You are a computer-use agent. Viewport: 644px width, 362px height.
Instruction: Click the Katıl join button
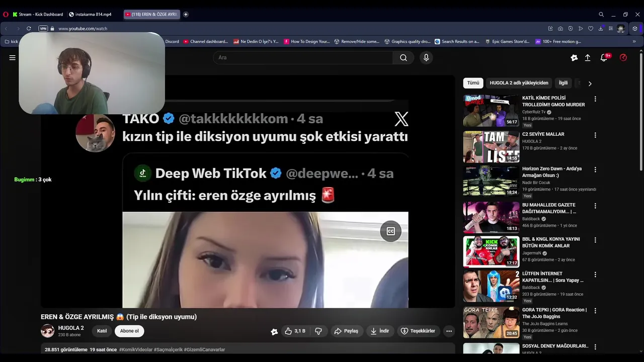click(102, 331)
